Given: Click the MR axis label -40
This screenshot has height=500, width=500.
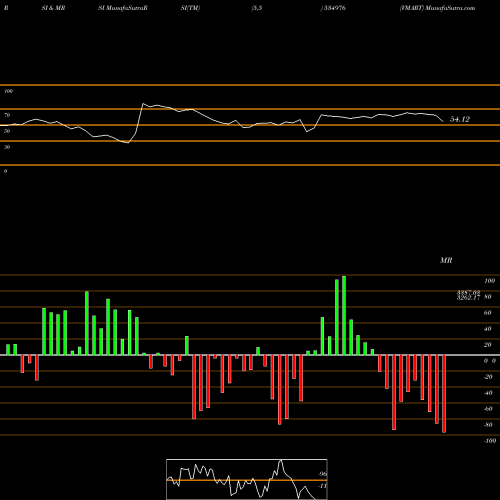Looking at the screenshot, I should pyautogui.click(x=488, y=393).
